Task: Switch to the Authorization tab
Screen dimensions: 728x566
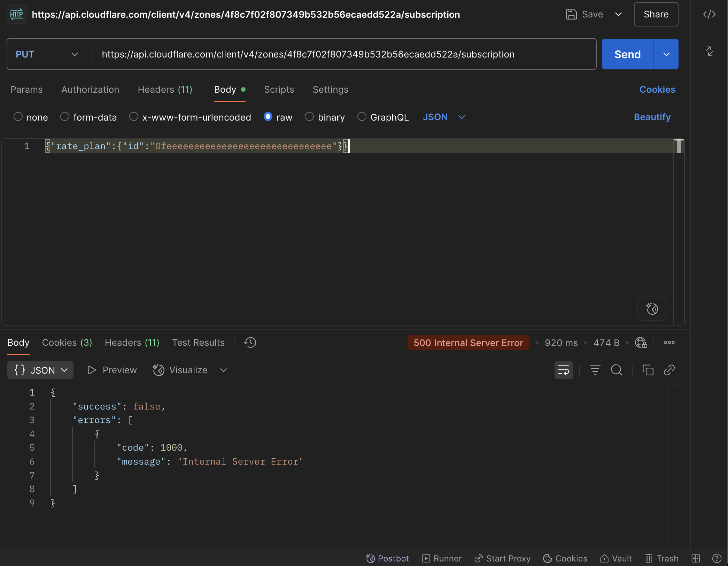Action: click(90, 90)
